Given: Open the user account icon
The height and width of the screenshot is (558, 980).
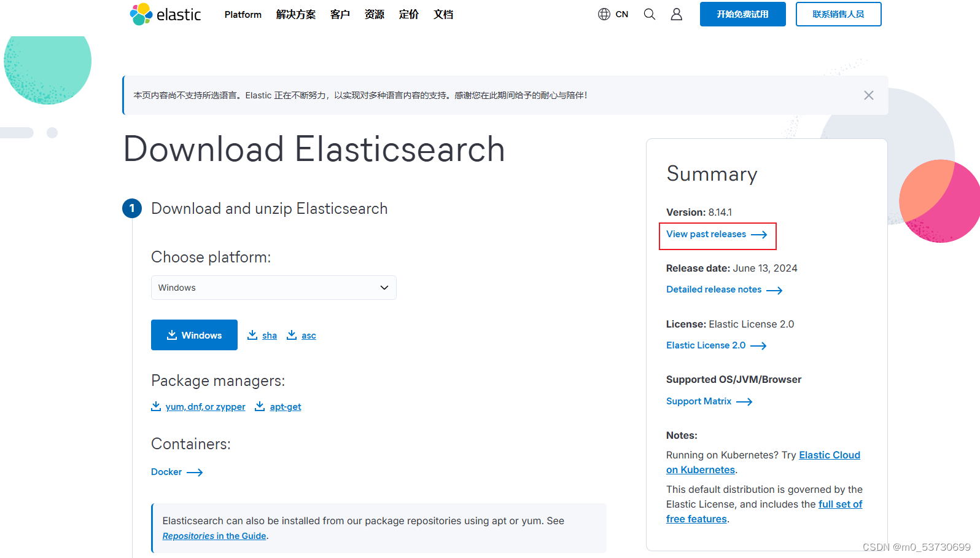Looking at the screenshot, I should click(x=676, y=14).
